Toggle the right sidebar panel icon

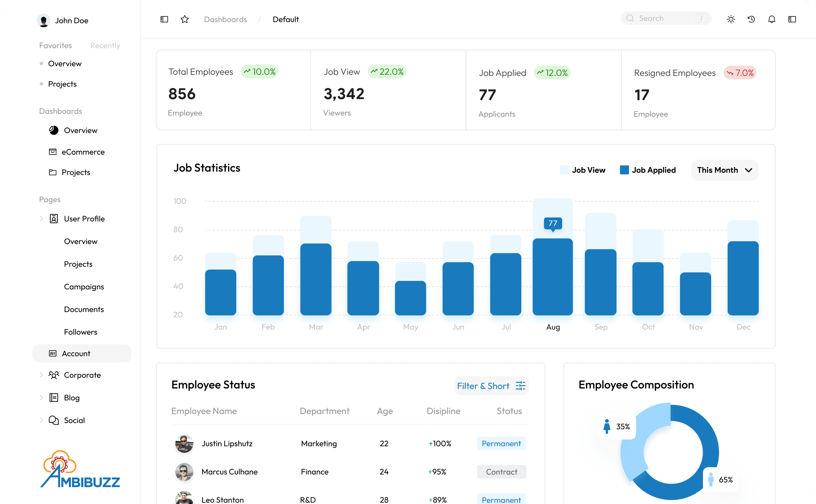coord(792,19)
